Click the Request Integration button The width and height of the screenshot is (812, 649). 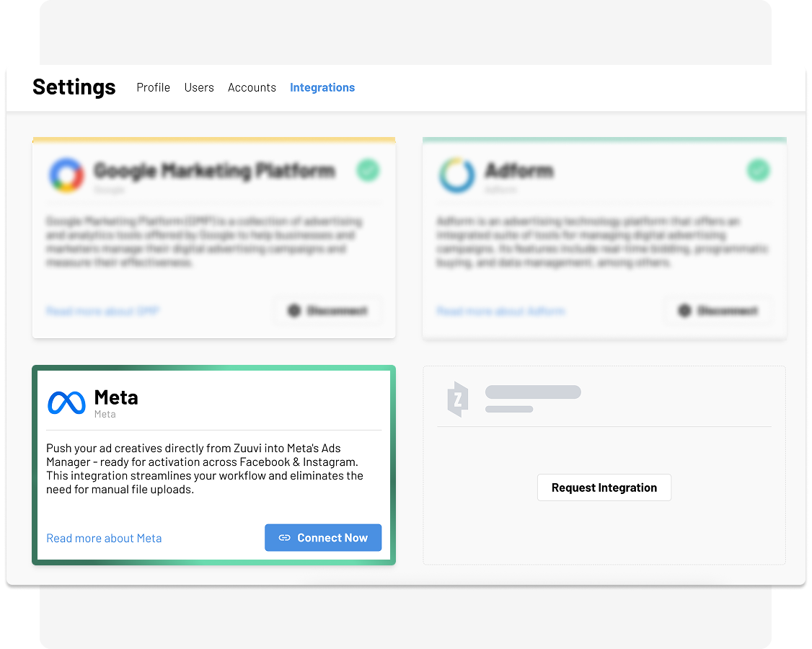click(604, 487)
